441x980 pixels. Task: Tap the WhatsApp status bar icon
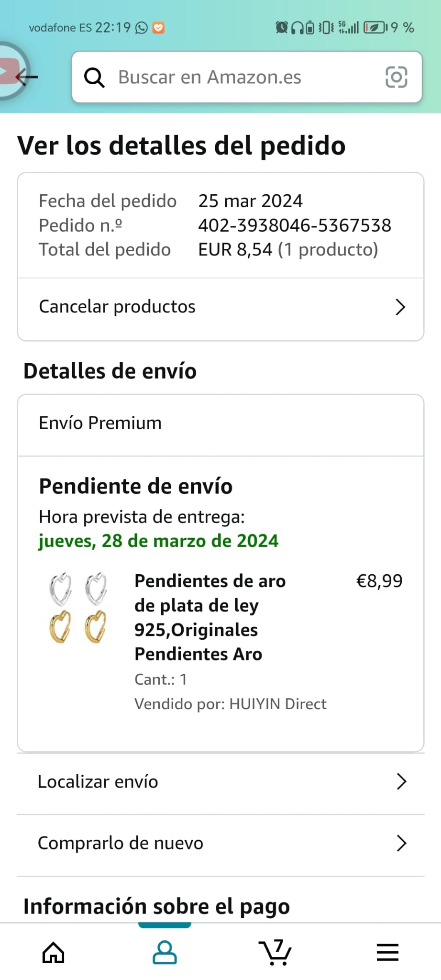coord(142,28)
